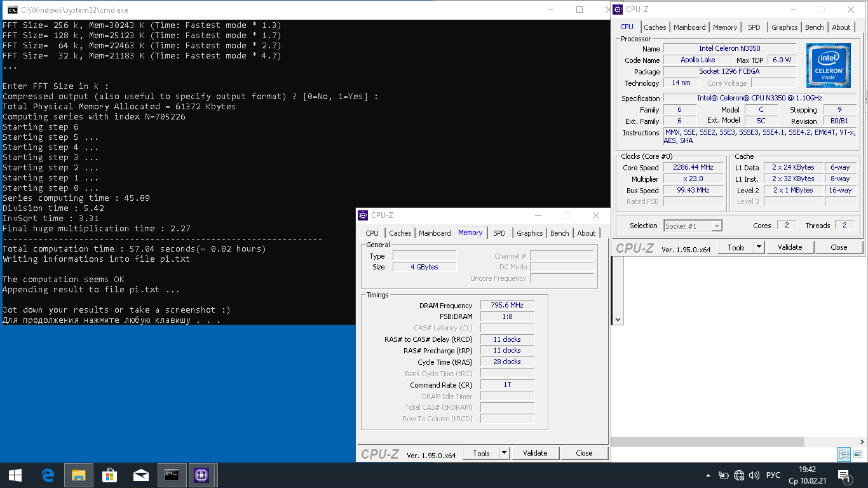This screenshot has height=488, width=868.
Task: Open the Socket #1 selection dropdown
Action: click(693, 226)
